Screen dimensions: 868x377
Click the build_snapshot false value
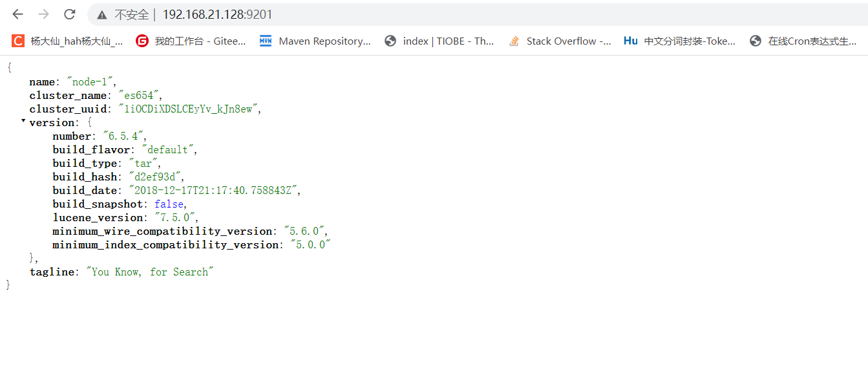pos(168,203)
